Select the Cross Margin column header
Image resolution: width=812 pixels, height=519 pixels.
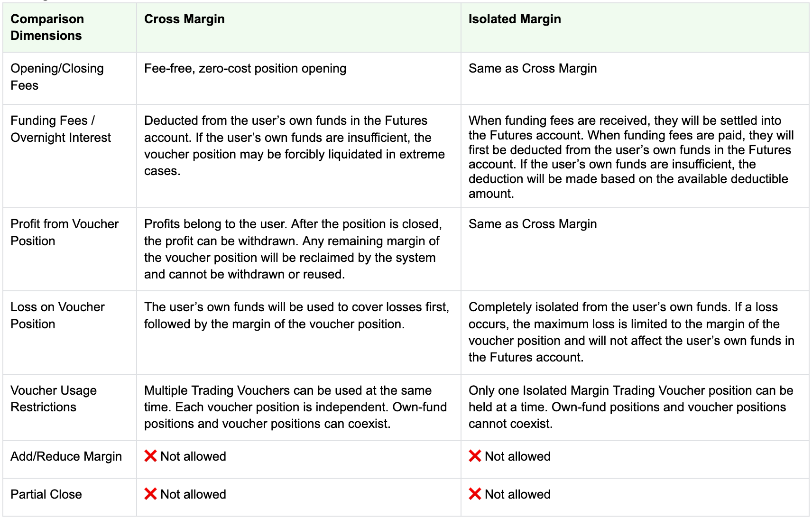point(299,28)
